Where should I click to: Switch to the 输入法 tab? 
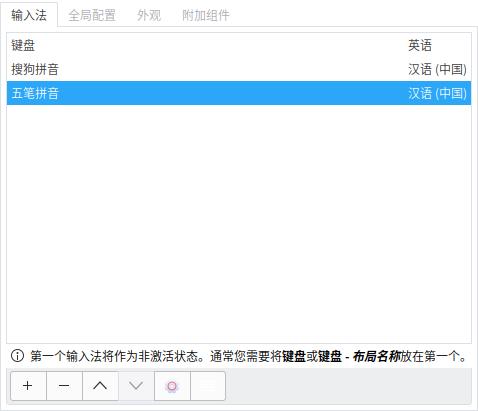coord(29,15)
